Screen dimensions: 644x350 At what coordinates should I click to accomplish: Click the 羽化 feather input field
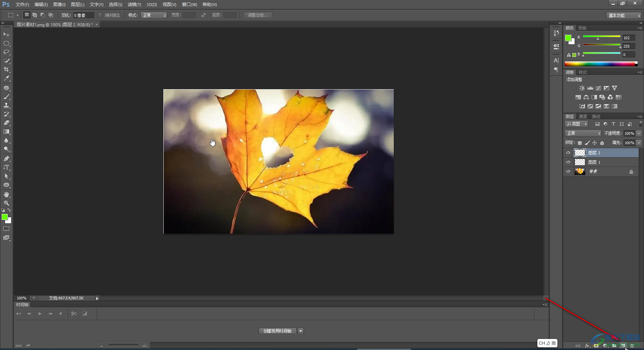click(x=83, y=15)
